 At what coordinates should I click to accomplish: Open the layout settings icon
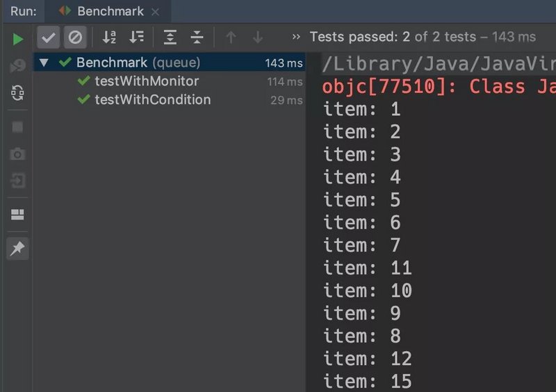tap(18, 215)
